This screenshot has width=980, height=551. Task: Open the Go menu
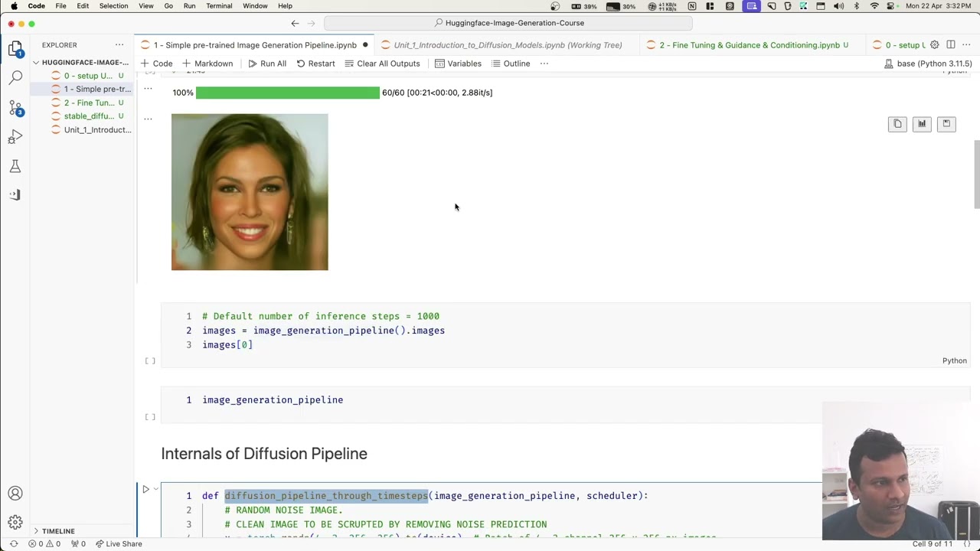click(x=168, y=6)
